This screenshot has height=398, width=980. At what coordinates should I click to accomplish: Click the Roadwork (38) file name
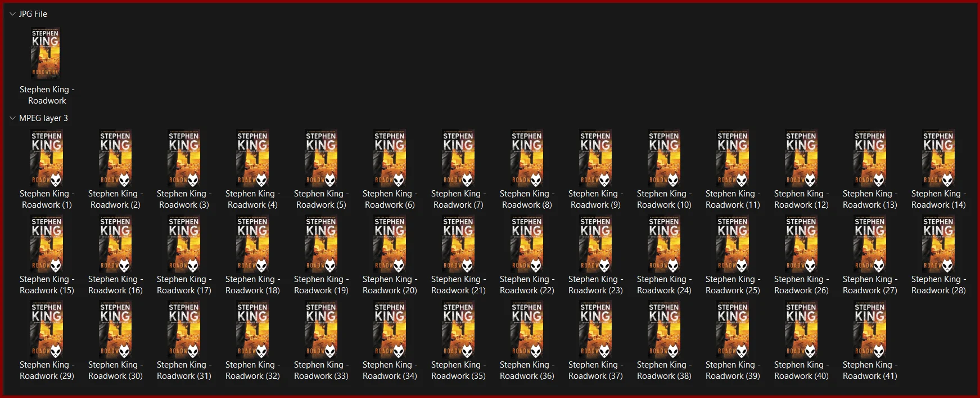[664, 370]
